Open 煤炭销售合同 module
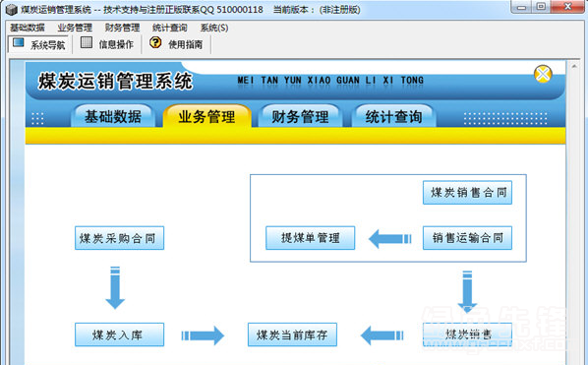588x365 pixels. (x=467, y=193)
